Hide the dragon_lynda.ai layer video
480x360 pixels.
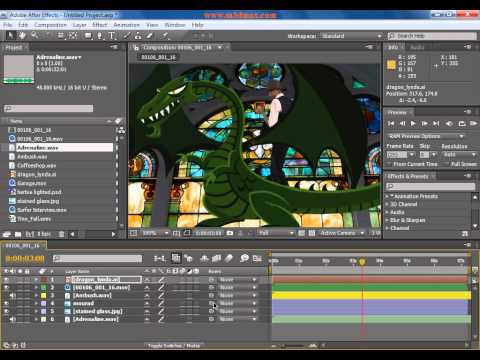click(x=6, y=280)
